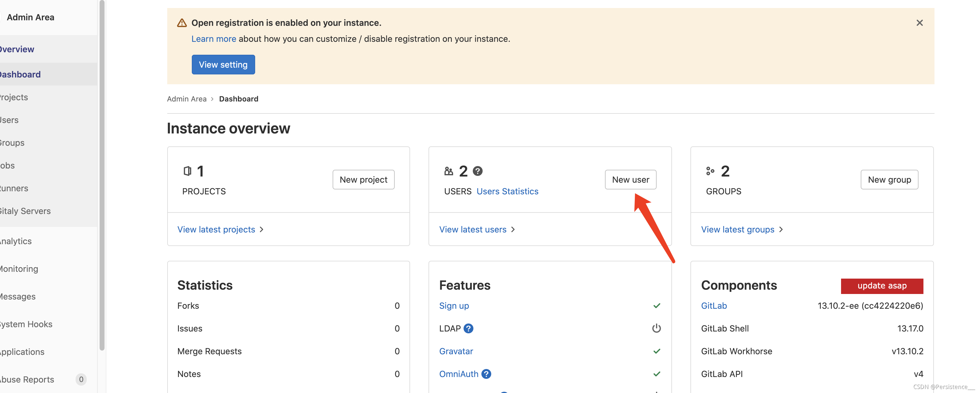Image resolution: width=980 pixels, height=393 pixels.
Task: Click chevron next to View latest groups
Action: [781, 229]
